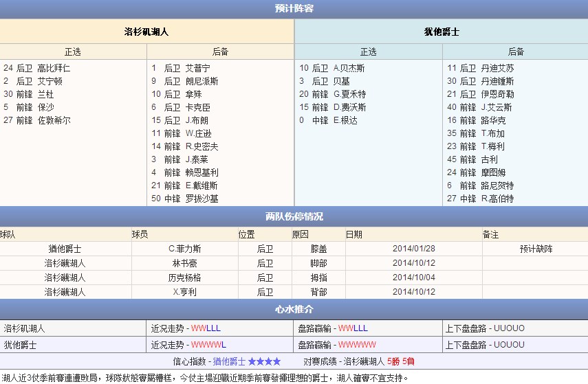Screen dimensions: 588x384
Task: Click Jazz reserve '摩图姆'
Action: 494,172
